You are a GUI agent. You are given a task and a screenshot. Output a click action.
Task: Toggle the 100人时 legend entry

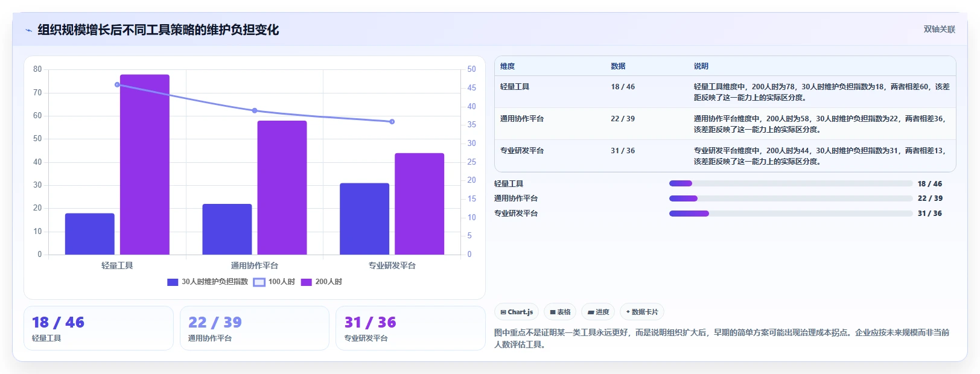click(274, 282)
